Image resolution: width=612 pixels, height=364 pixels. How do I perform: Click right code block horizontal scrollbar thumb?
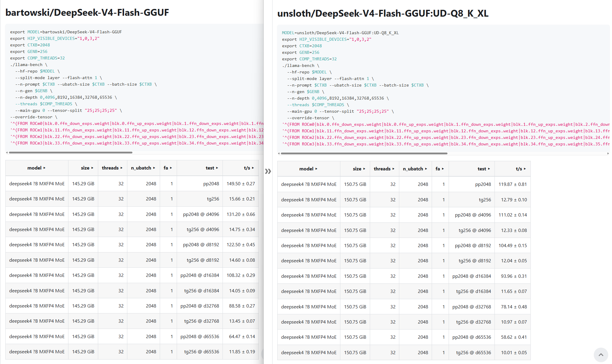tap(364, 153)
